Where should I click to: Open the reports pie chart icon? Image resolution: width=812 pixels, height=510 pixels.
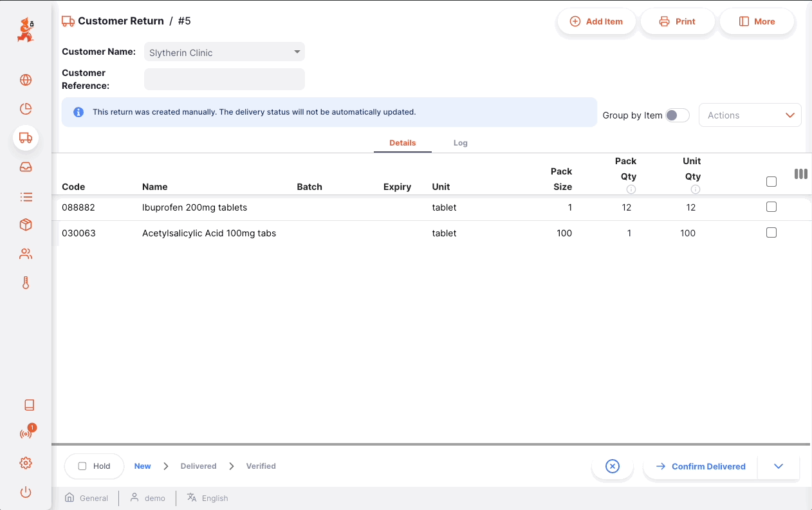(x=26, y=109)
